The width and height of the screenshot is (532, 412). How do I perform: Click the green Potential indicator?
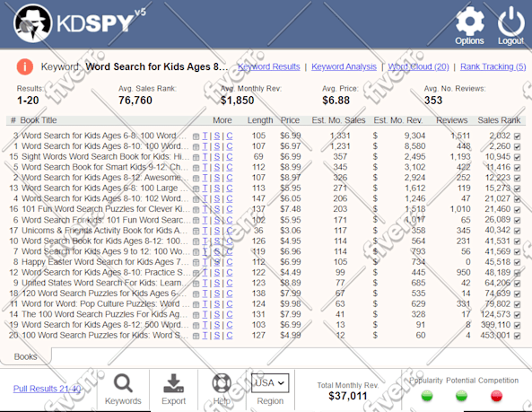(x=461, y=396)
